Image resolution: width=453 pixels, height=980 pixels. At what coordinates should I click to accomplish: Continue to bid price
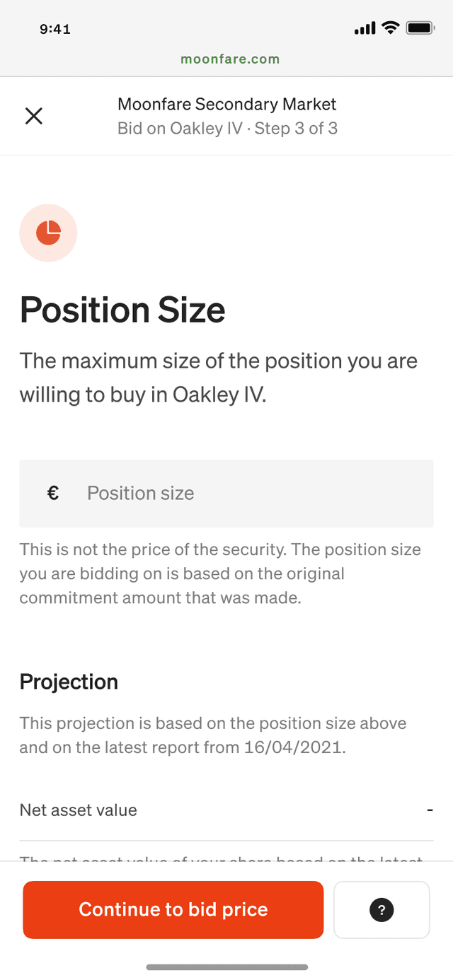coord(173,910)
